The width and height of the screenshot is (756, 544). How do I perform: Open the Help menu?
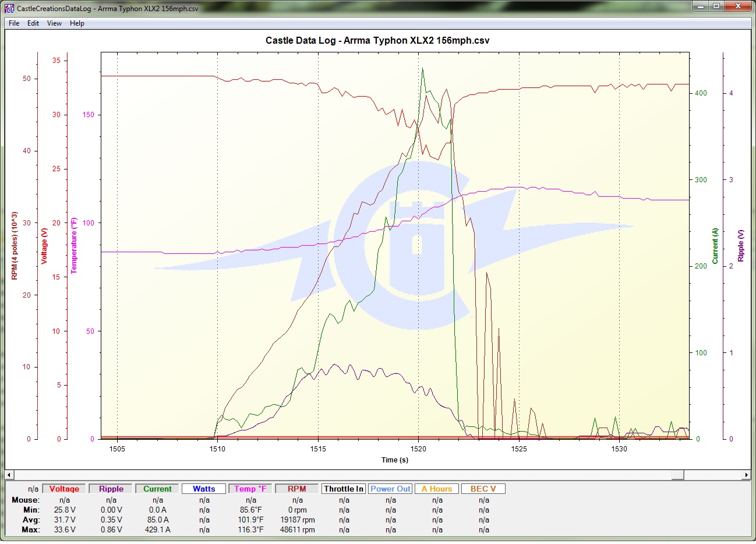click(77, 23)
